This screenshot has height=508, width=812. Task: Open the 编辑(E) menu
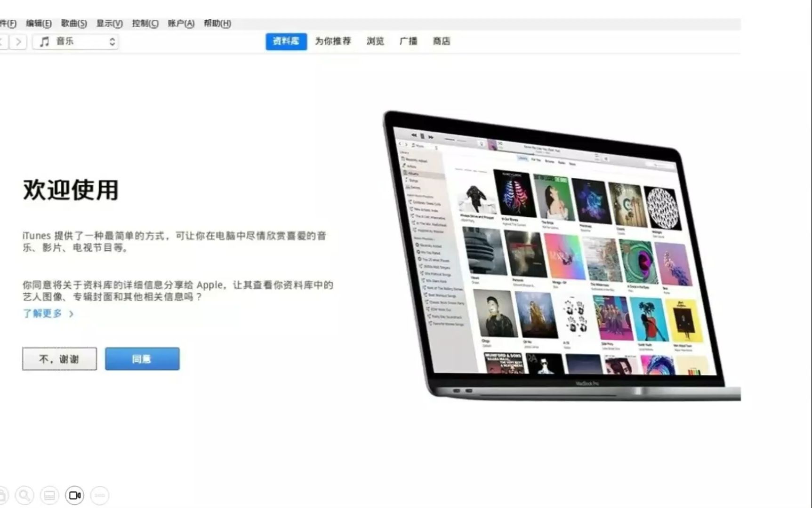tap(39, 24)
